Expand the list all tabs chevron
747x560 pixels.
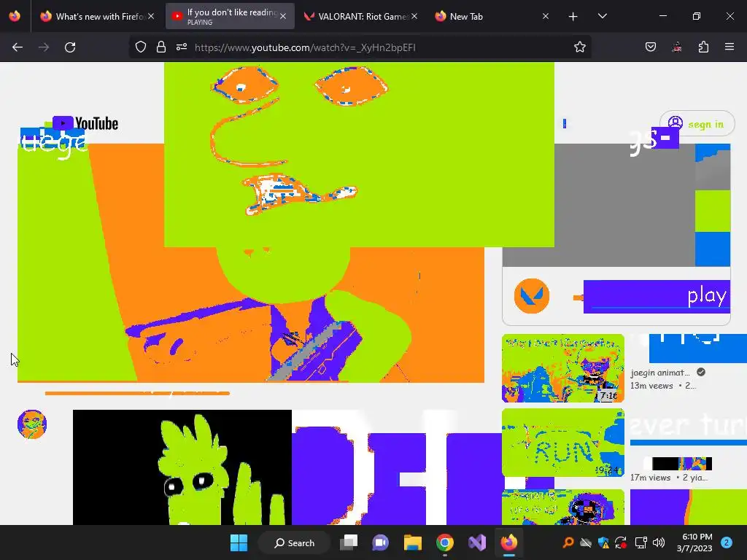pos(602,16)
